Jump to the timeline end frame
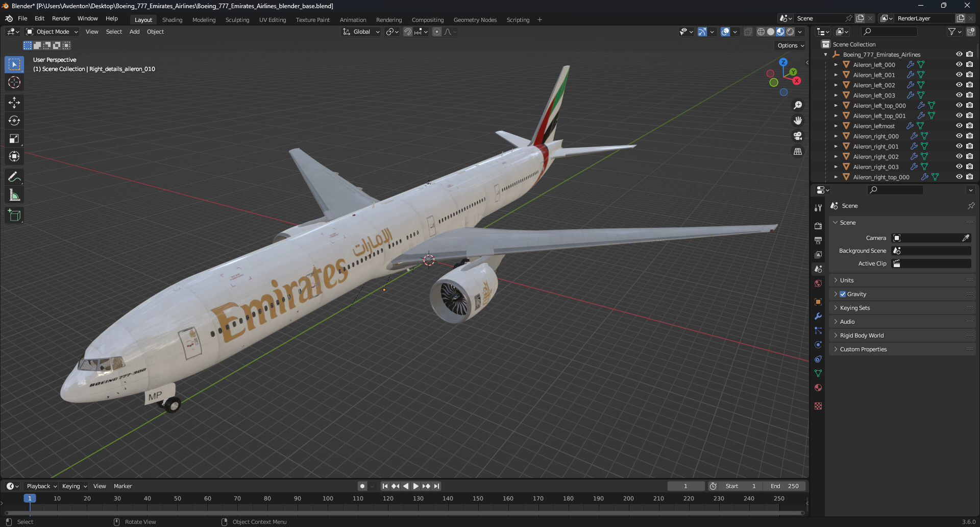Image resolution: width=980 pixels, height=527 pixels. (x=436, y=486)
